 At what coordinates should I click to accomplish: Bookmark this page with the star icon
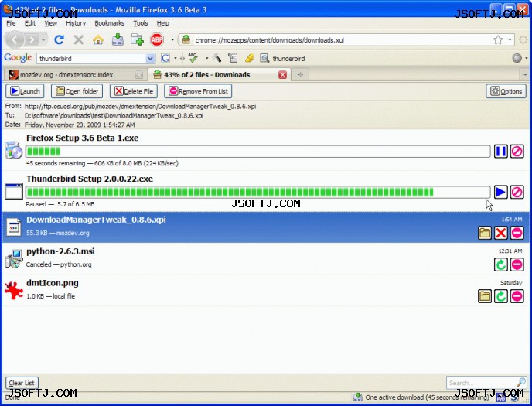tap(498, 40)
